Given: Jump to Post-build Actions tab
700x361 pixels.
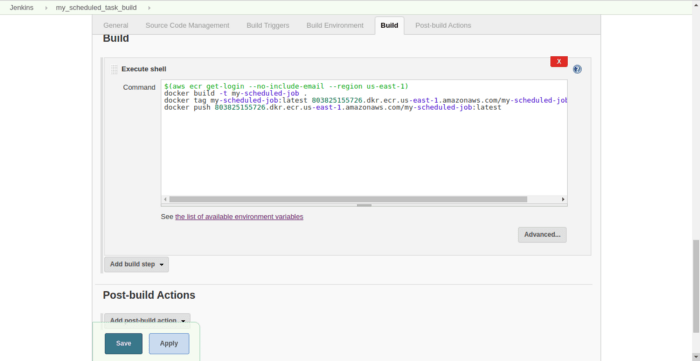Looking at the screenshot, I should coord(443,25).
